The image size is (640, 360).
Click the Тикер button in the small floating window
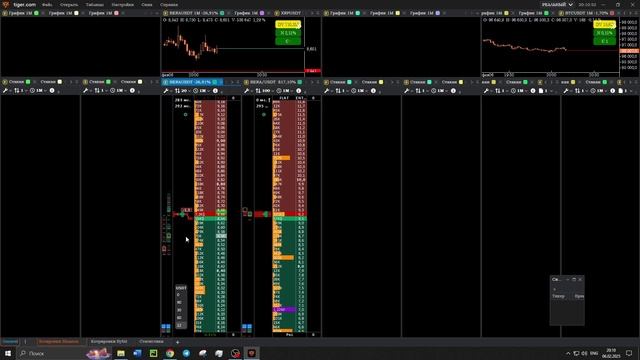coord(558,296)
